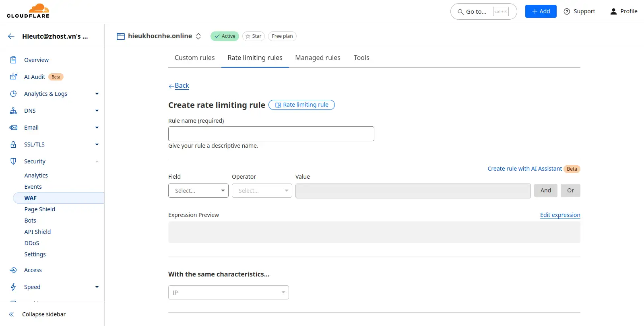Click the Speed lightning bolt icon
The width and height of the screenshot is (644, 326).
tap(13, 287)
